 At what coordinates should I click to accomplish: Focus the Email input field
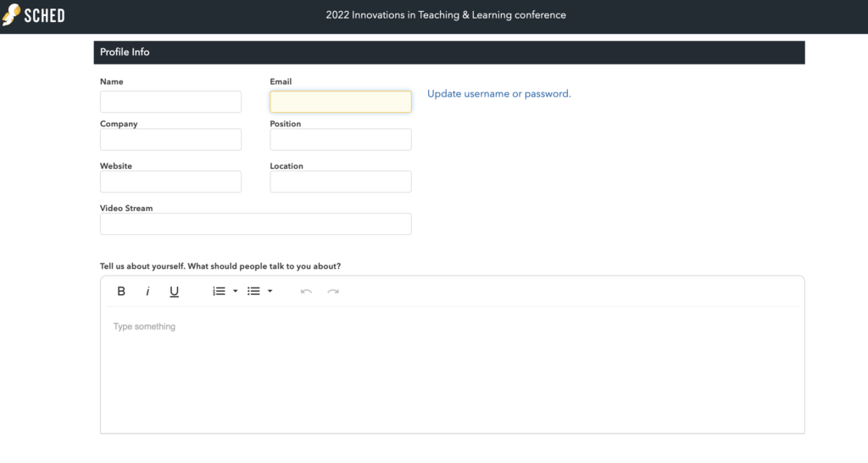pos(341,102)
